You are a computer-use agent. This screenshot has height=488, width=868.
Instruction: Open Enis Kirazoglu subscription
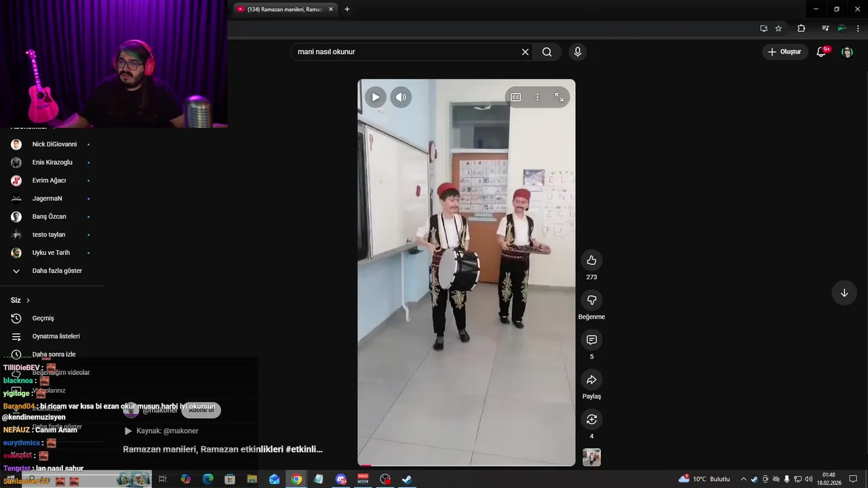[52, 163]
